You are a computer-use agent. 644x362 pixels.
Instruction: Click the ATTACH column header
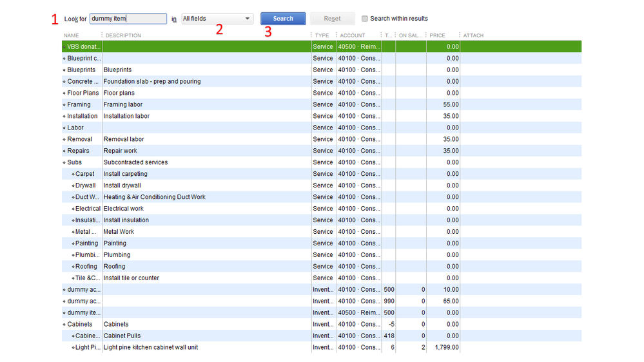tap(473, 35)
